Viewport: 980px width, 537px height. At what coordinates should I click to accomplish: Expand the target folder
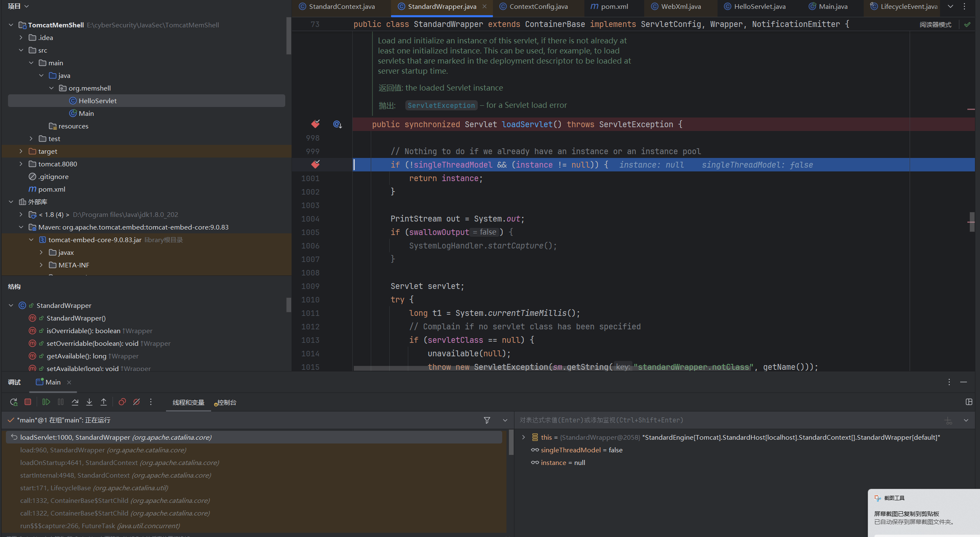coord(21,151)
